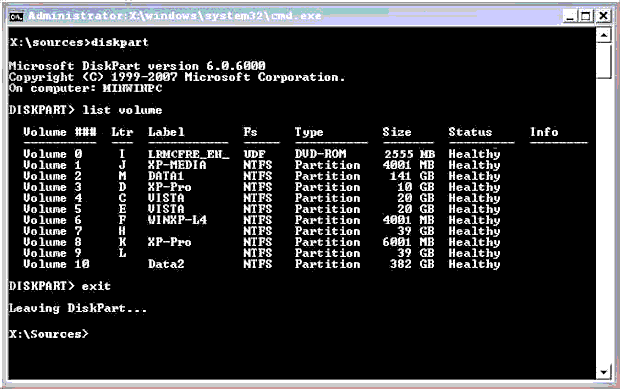The height and width of the screenshot is (389, 620).
Task: Close the Administrator cmd.exe window
Action: click(x=603, y=16)
